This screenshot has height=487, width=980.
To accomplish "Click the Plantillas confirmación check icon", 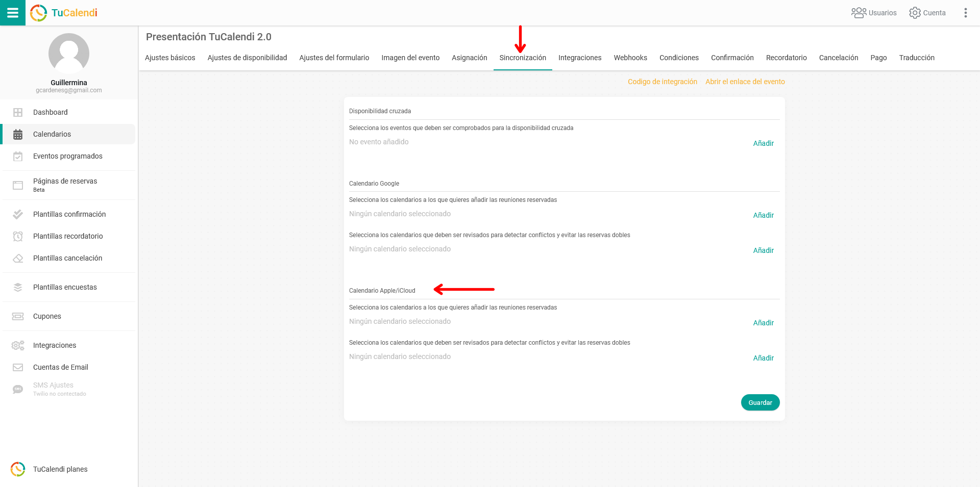I will click(18, 214).
